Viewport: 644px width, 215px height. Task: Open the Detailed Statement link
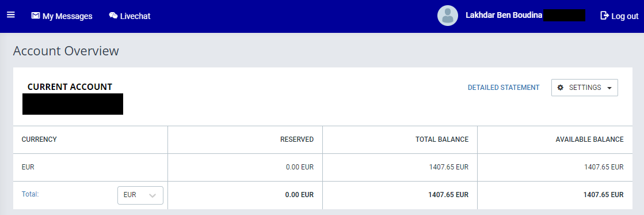(504, 88)
